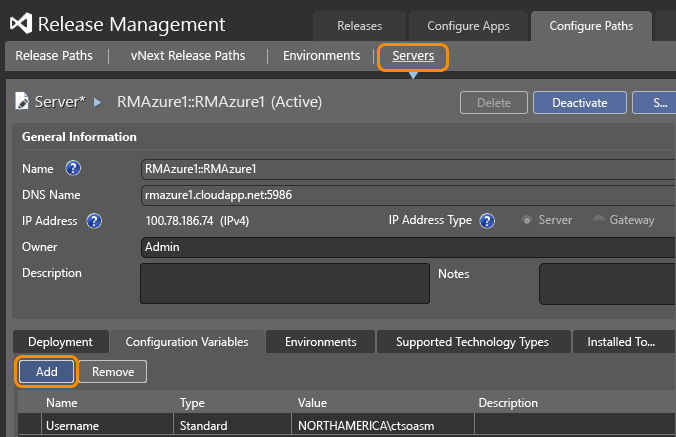Open help for the Name field

click(x=73, y=168)
